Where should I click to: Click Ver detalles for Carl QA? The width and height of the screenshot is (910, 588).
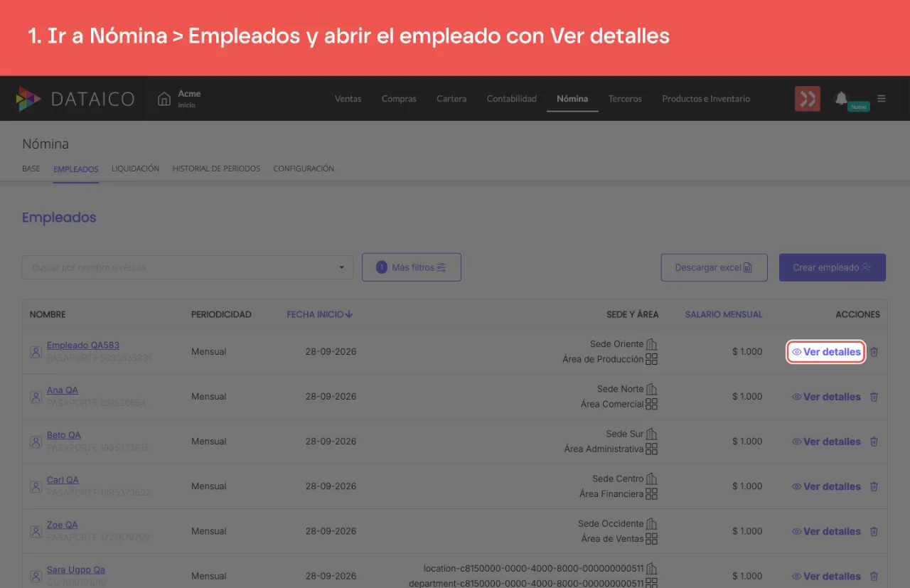826,486
